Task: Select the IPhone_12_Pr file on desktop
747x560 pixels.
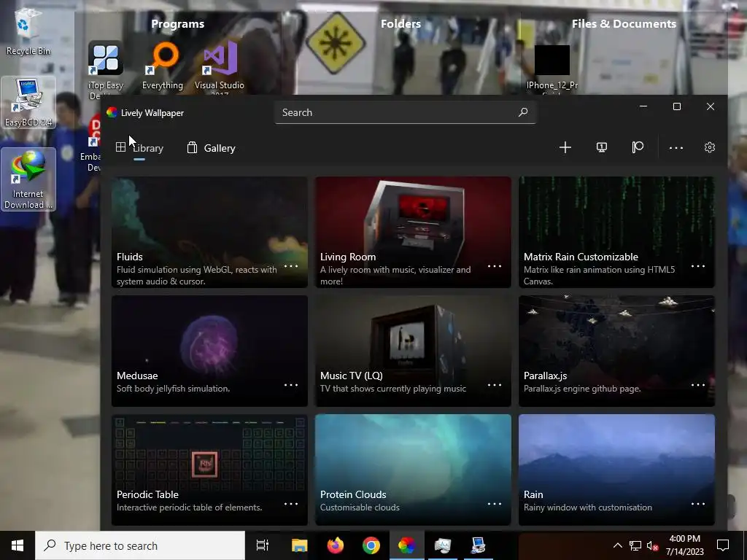Action: coord(551,68)
